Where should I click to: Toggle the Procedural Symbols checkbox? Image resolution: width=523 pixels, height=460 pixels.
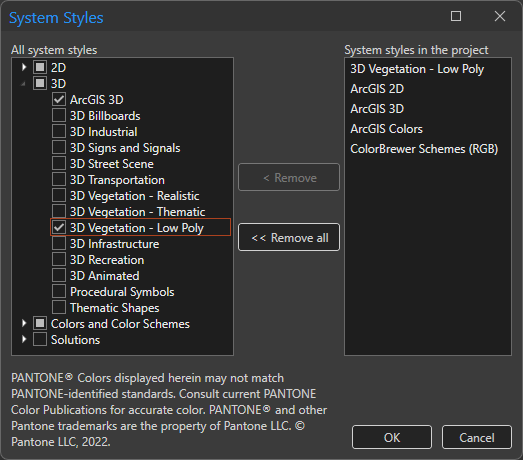point(59,292)
